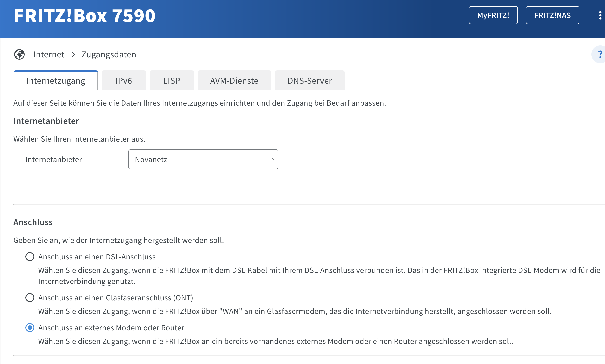
Task: Click the Anschluss section heading
Action: click(33, 222)
